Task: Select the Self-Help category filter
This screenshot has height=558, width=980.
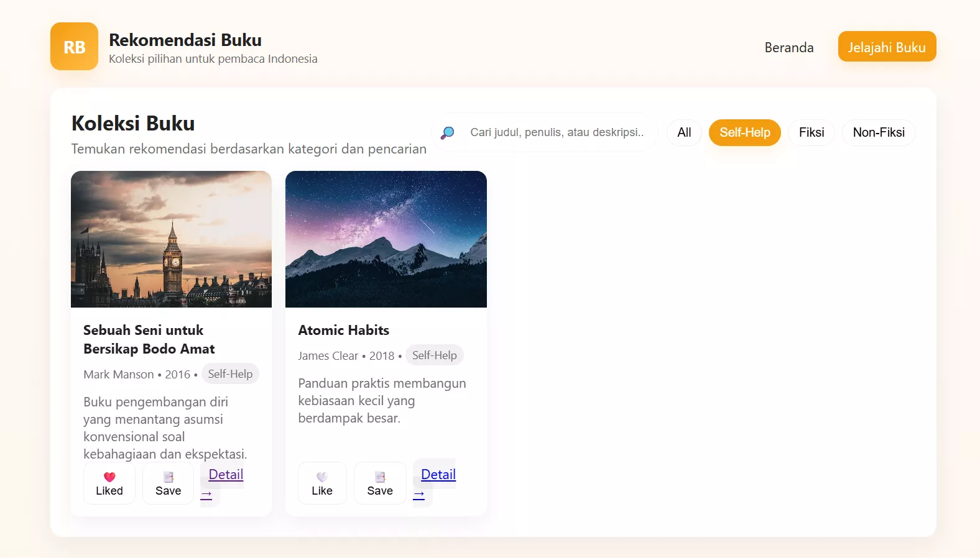Action: click(745, 132)
